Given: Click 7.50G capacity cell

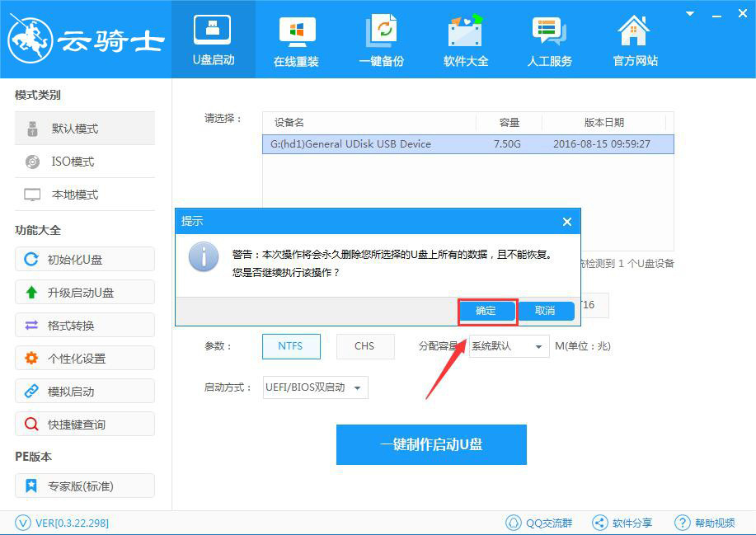Looking at the screenshot, I should 507,144.
